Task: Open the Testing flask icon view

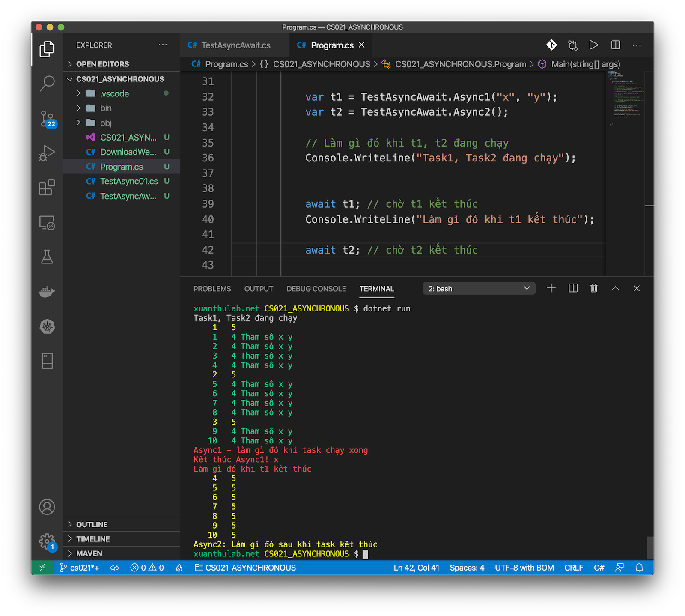Action: (47, 257)
